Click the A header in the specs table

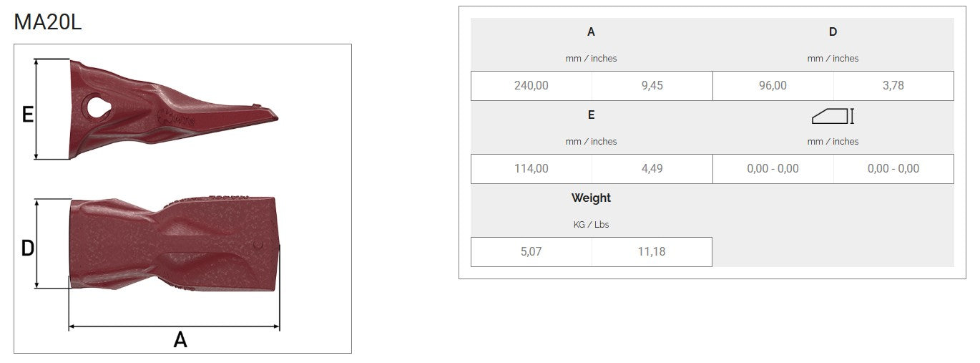point(591,32)
